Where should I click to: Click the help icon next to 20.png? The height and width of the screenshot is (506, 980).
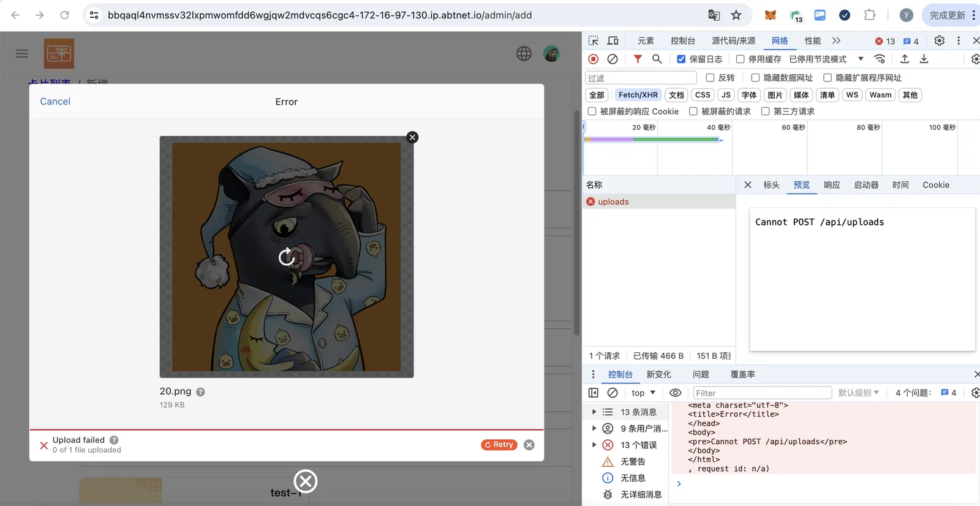coord(200,392)
